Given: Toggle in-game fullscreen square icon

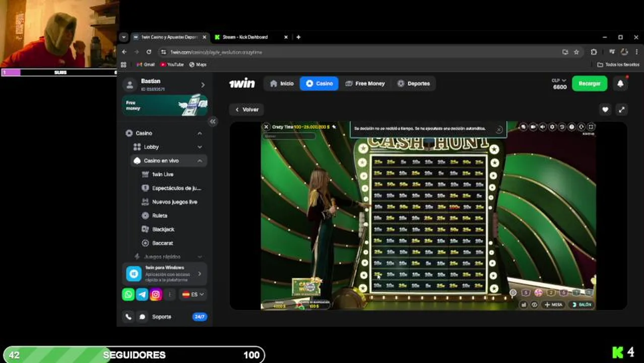Looking at the screenshot, I should (x=591, y=127).
